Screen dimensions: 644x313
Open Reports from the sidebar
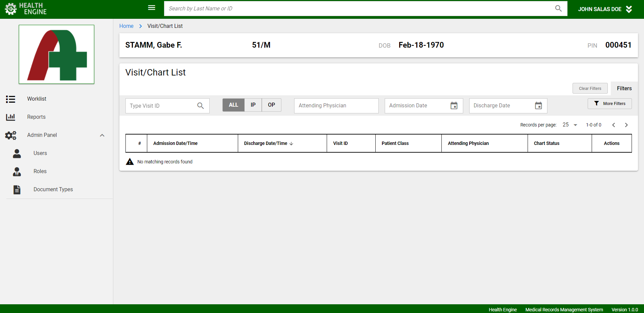[36, 117]
